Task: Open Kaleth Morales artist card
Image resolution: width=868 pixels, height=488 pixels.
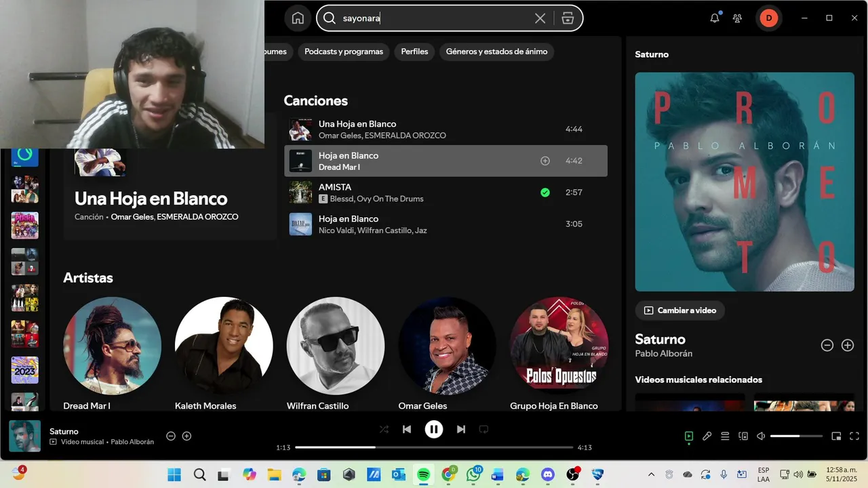Action: [x=224, y=354]
